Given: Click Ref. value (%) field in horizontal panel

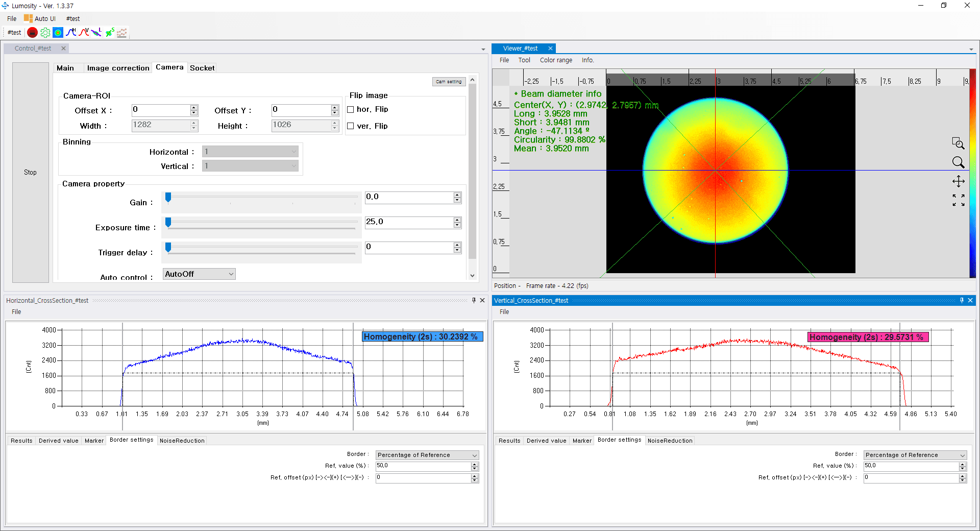Looking at the screenshot, I should (423, 466).
